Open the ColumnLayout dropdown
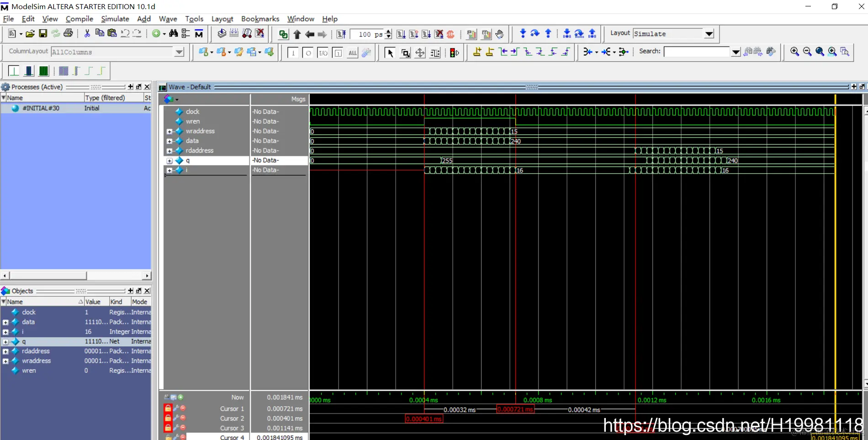This screenshot has height=440, width=868. [x=179, y=52]
